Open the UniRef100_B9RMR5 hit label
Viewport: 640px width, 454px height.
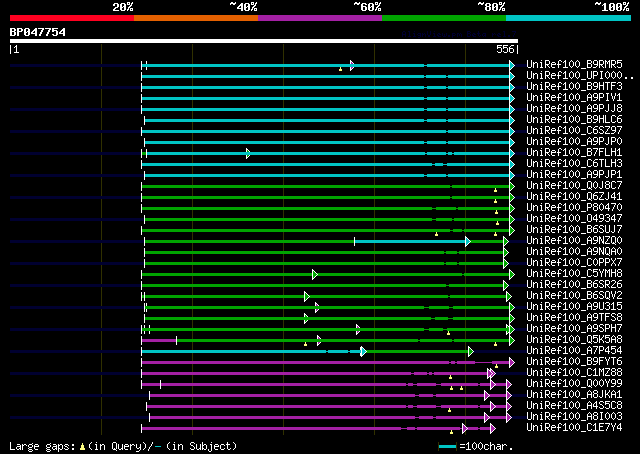pos(574,65)
